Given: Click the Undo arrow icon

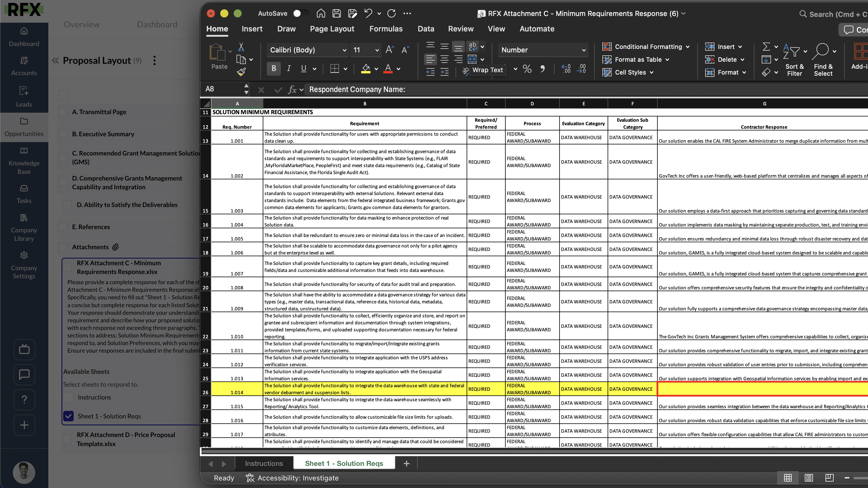Looking at the screenshot, I should (368, 13).
